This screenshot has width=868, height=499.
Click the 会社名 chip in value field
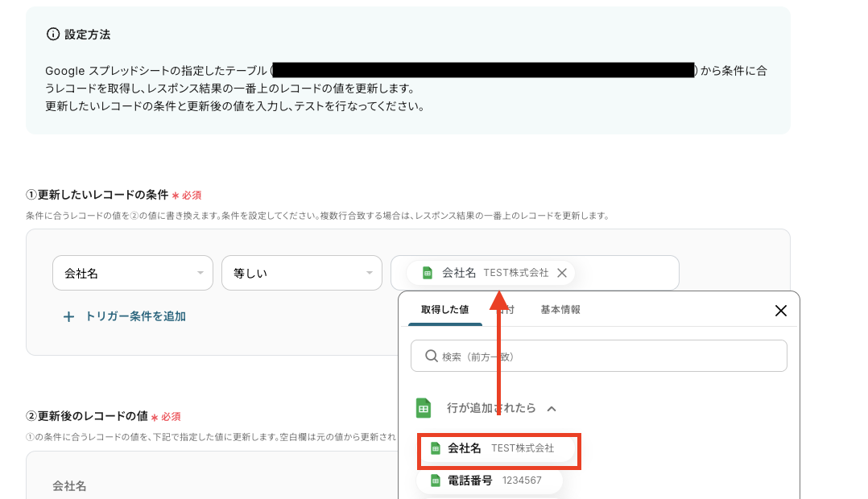coord(490,273)
